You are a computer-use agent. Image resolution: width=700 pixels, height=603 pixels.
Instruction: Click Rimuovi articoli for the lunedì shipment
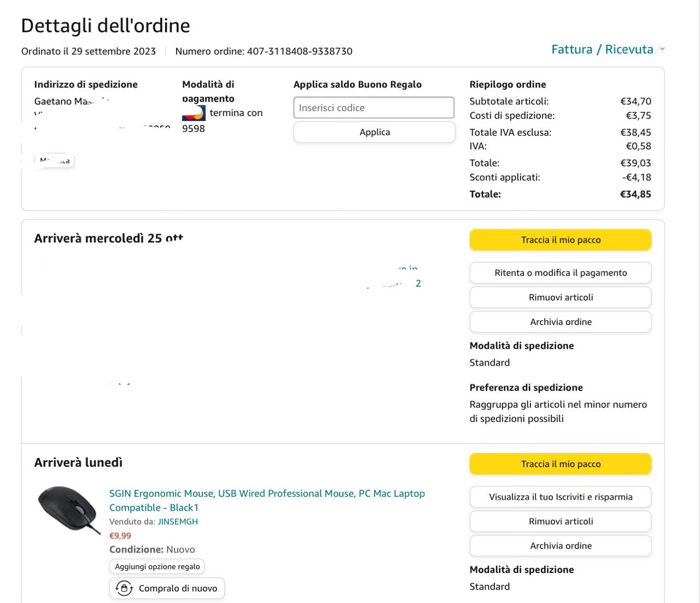point(560,521)
